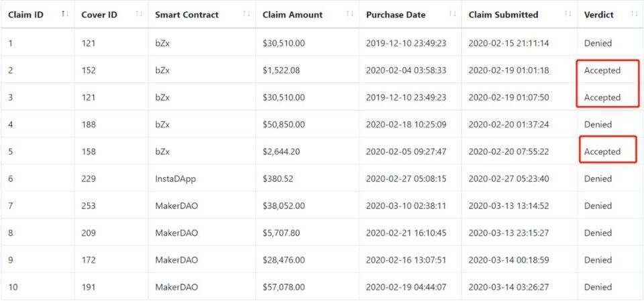Select claim submitted 2020-03-13 23:15:27 cell

[508, 233]
